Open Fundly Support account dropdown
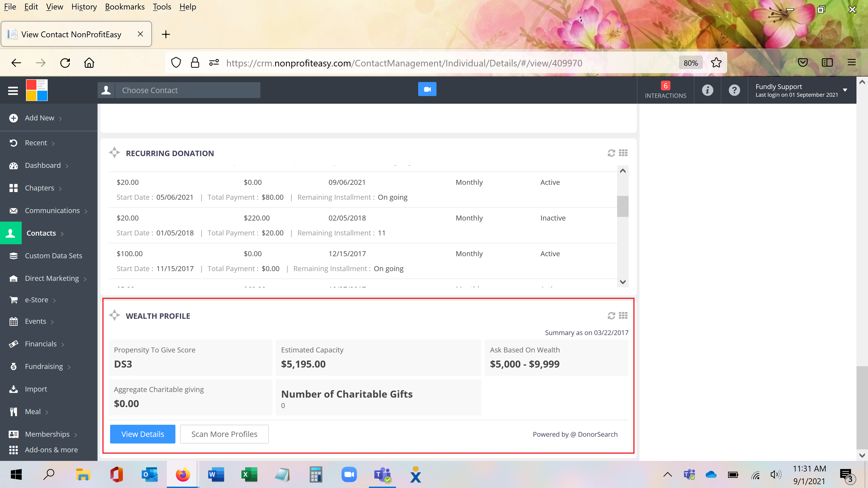 click(x=801, y=90)
